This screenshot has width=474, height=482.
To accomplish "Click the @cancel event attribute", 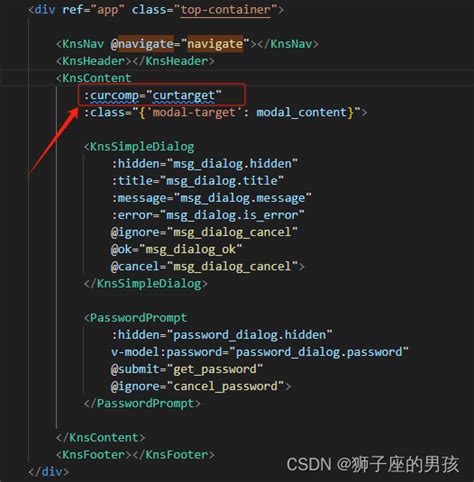I will click(x=135, y=267).
